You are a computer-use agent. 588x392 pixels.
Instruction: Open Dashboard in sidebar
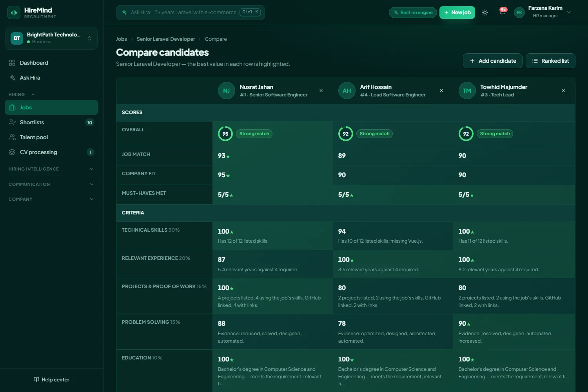51,63
